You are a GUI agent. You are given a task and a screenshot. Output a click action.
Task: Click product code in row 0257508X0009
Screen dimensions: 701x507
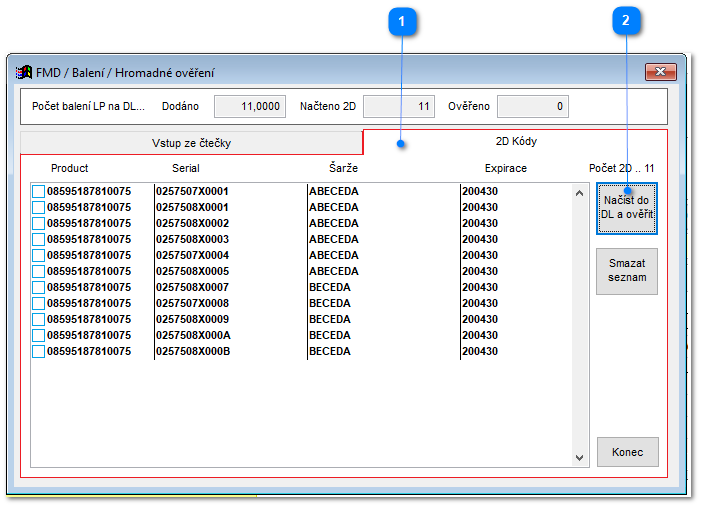point(89,319)
